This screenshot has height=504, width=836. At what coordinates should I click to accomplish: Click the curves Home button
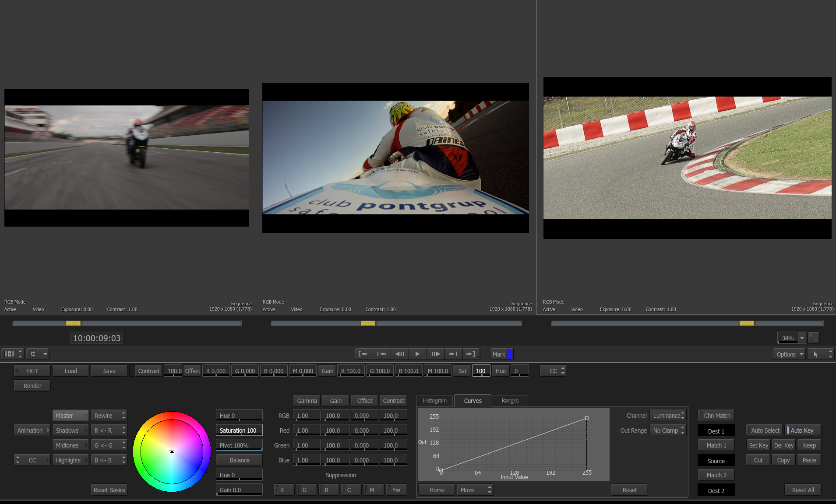437,490
